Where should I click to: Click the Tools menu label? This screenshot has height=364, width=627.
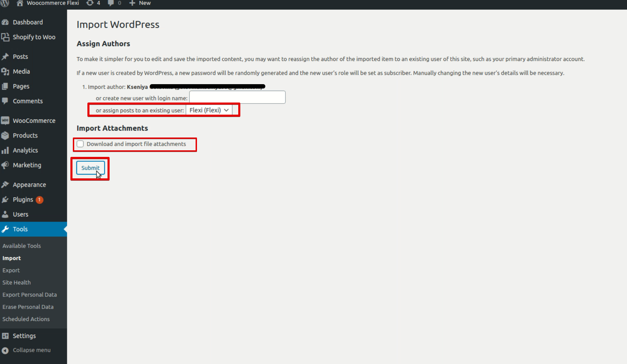(20, 229)
